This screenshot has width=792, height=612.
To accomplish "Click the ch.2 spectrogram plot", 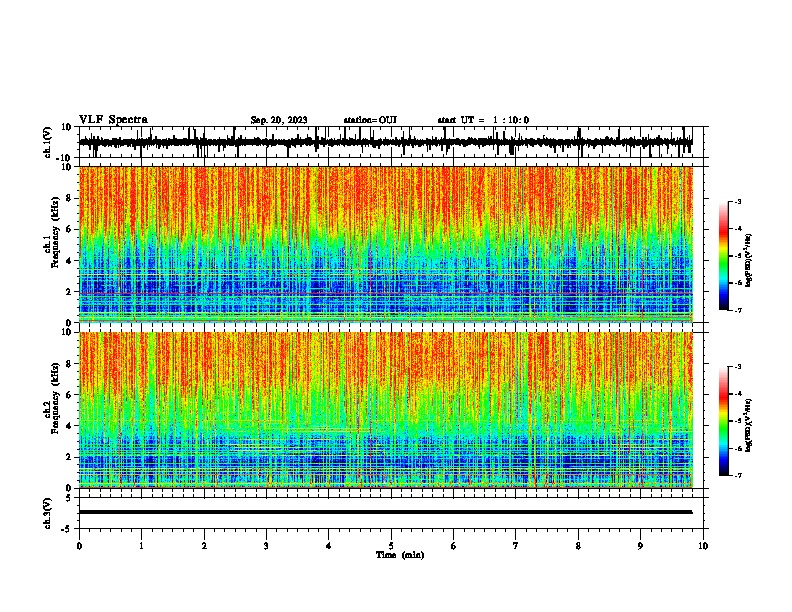I will tap(386, 410).
